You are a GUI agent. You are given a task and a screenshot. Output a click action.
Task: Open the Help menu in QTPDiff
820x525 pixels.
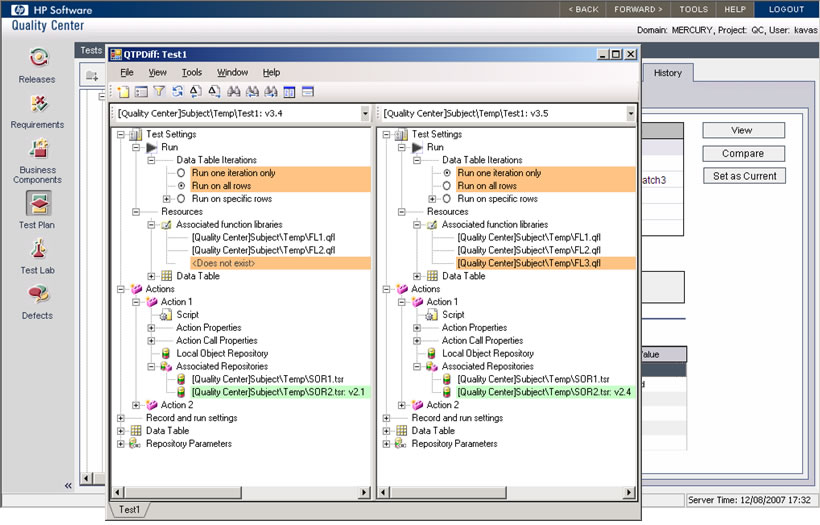click(271, 72)
